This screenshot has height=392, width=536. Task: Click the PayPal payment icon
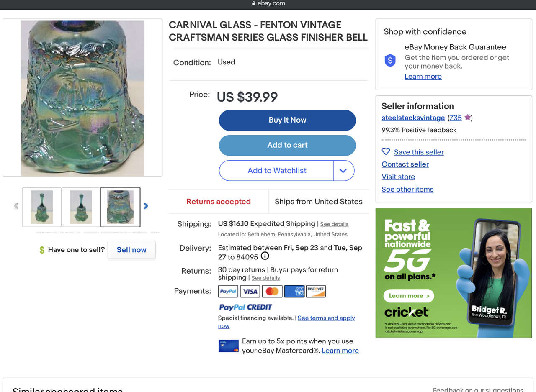coord(228,291)
